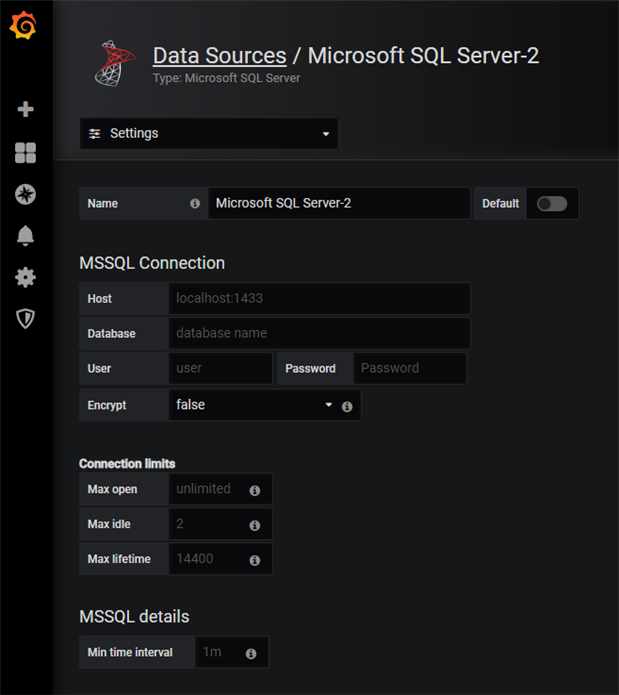Screen dimensions: 619x695
Task: Open the Create plus menu icon
Action: coord(26,109)
